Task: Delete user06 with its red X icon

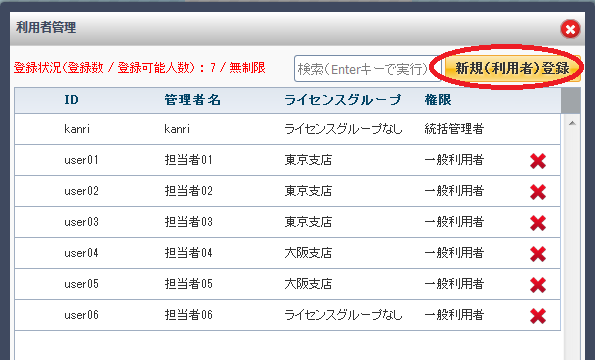Action: point(538,316)
